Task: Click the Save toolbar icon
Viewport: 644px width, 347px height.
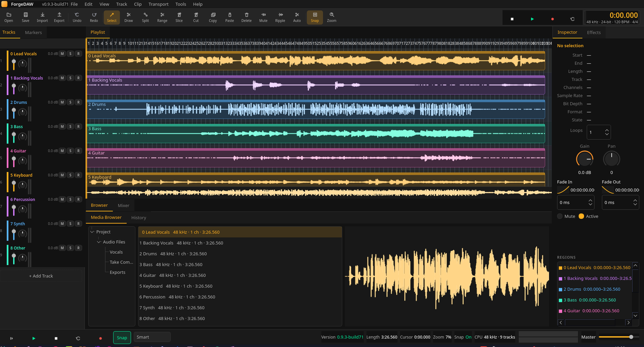Action: coord(25,17)
